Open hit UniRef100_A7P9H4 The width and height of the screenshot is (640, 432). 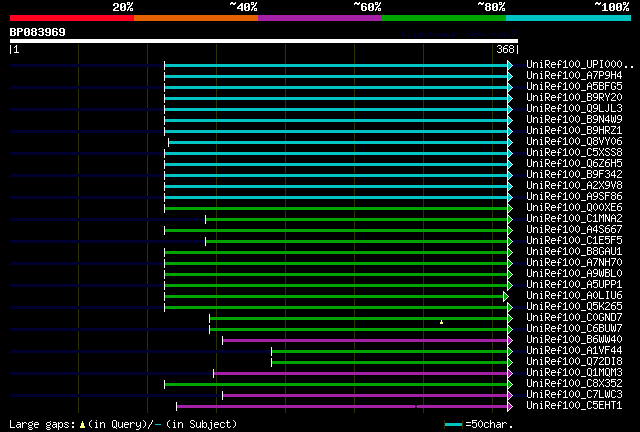574,76
